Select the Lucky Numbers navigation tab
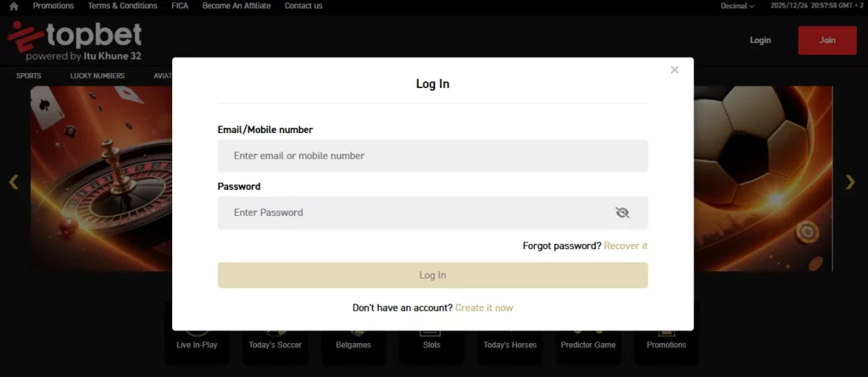 coord(97,75)
